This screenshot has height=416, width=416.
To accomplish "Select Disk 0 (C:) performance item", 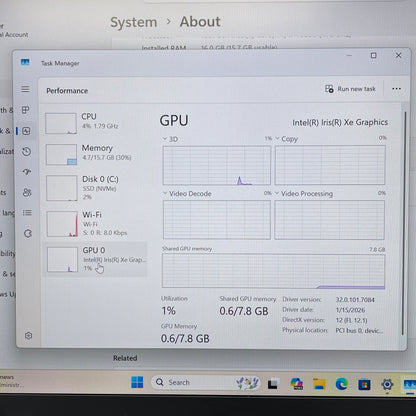I will [95, 188].
